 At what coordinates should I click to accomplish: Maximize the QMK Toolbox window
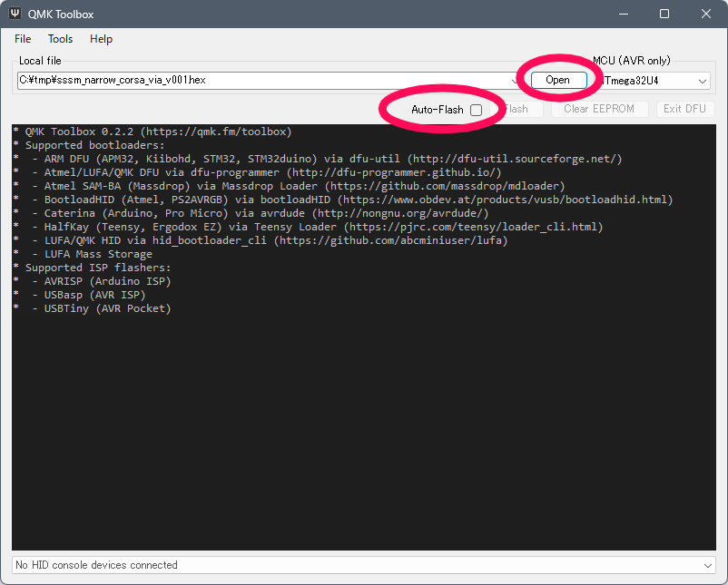[664, 14]
